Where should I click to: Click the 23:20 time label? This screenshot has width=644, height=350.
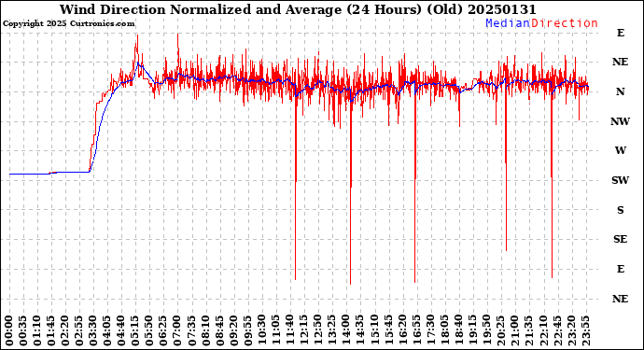point(571,331)
